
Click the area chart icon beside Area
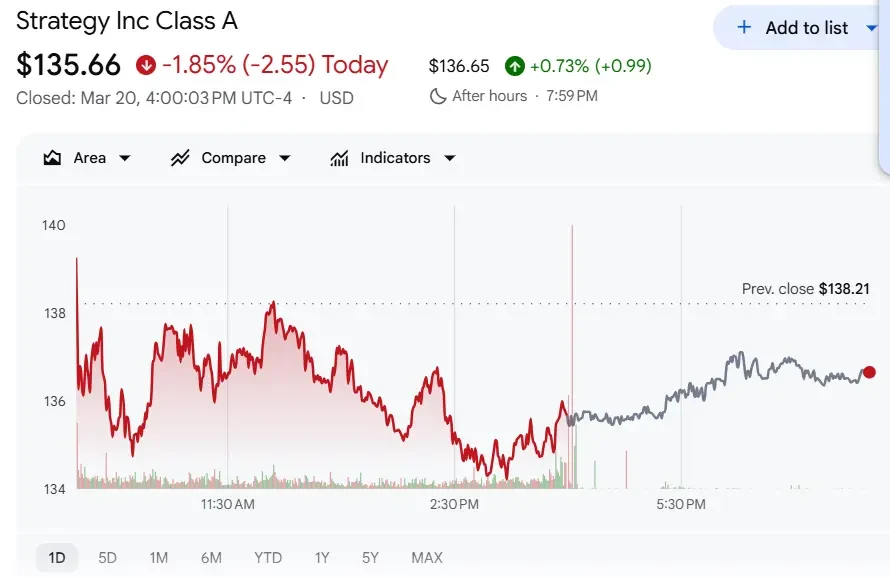[53, 157]
